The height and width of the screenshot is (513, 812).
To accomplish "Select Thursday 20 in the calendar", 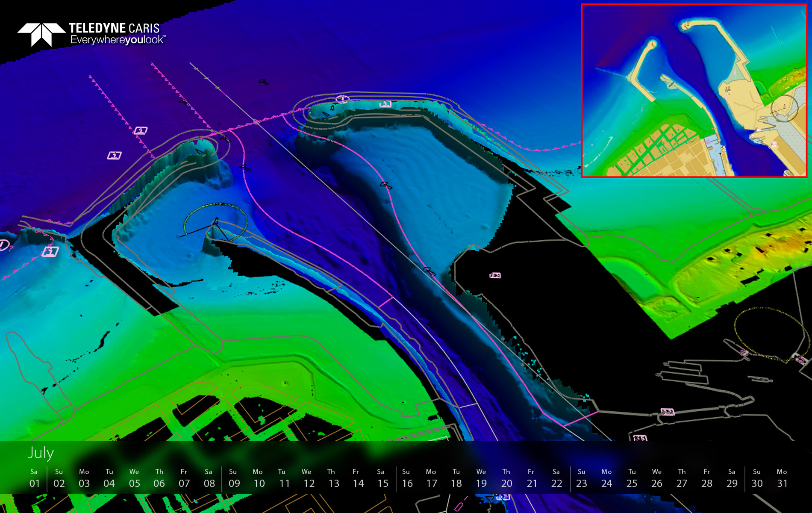I will pyautogui.click(x=506, y=478).
